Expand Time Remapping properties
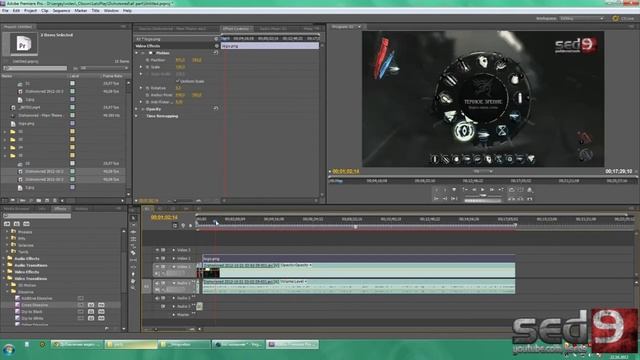Viewport: 640px width, 360px height. (137, 116)
